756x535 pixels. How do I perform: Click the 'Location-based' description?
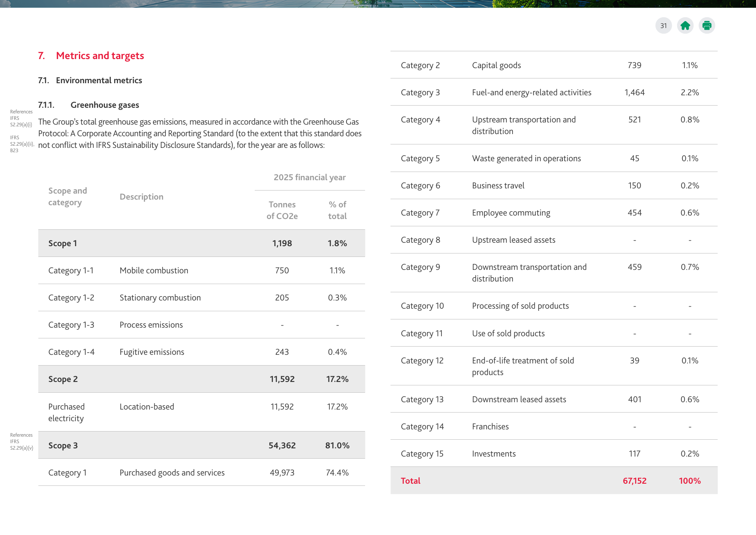[147, 407]
